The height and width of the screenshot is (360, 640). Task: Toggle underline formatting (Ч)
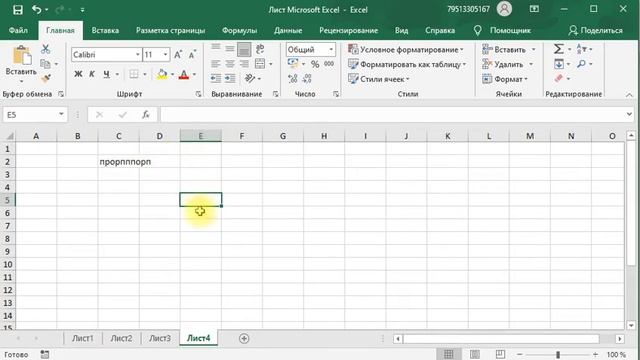(x=106, y=74)
